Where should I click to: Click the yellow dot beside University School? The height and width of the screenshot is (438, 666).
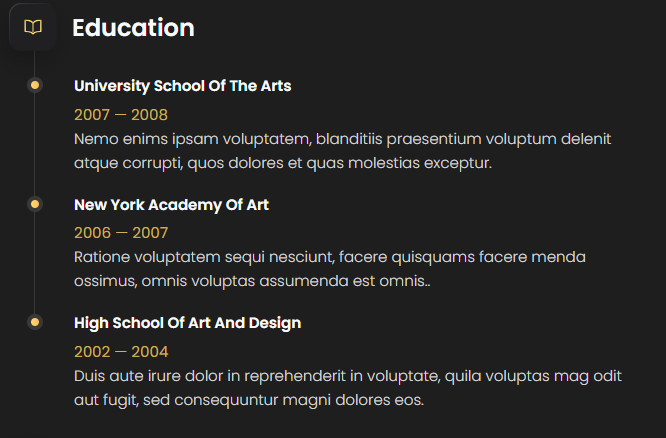point(35,86)
